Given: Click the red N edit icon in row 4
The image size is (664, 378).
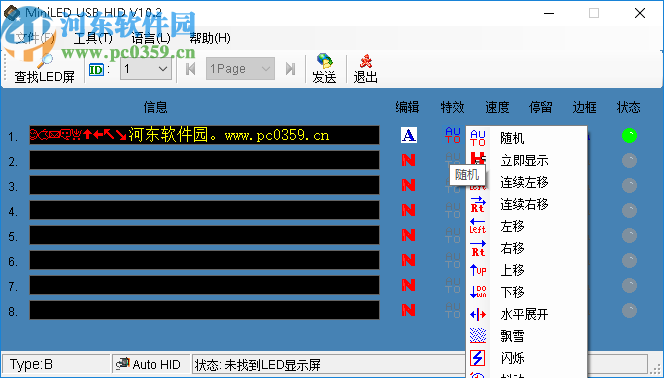Looking at the screenshot, I should (408, 210).
